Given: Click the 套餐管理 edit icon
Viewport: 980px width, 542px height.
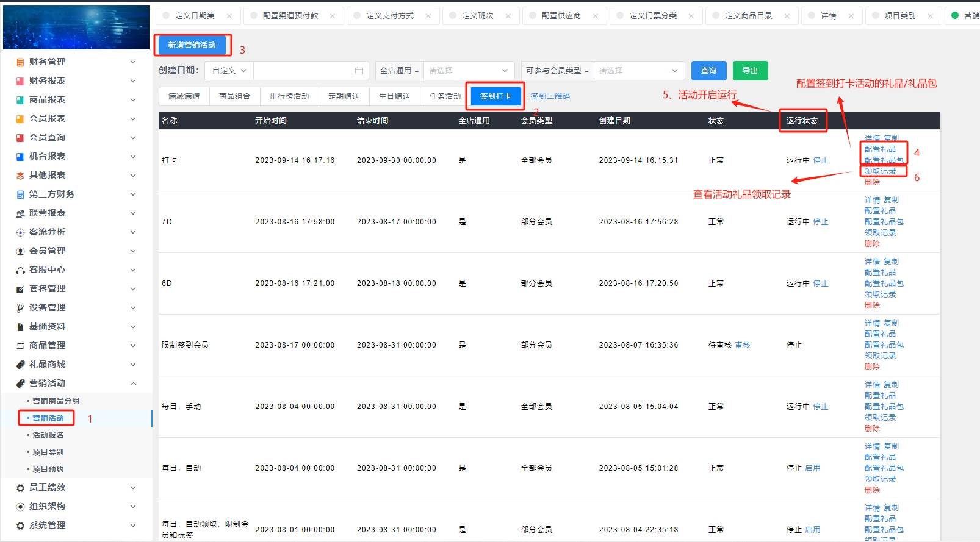Looking at the screenshot, I should (x=20, y=289).
